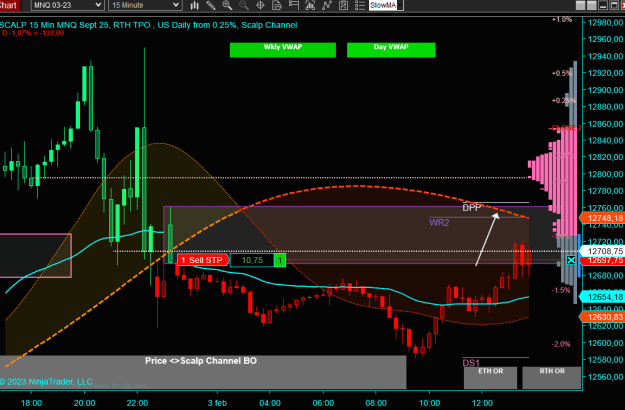Screen dimensions: 625x410
Task: Click the 12654,18 cyan price marker
Action: (601, 297)
